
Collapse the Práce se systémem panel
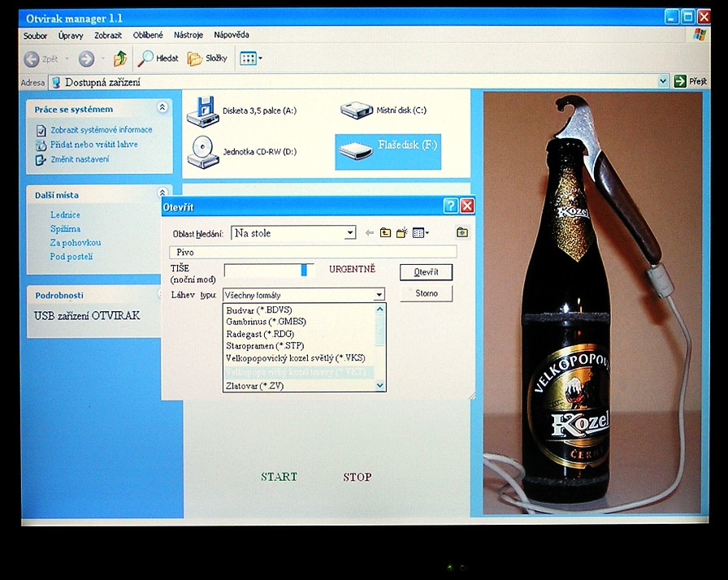[162, 108]
